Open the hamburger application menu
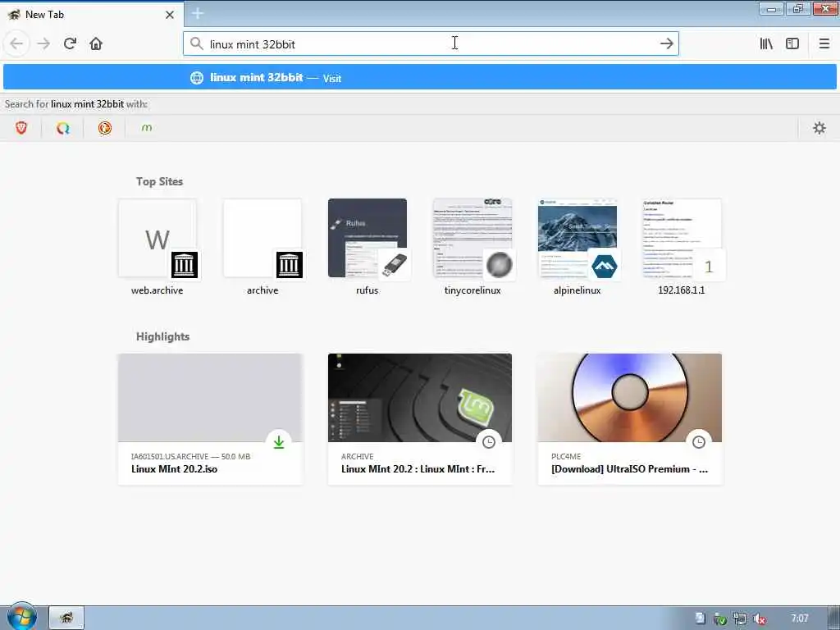This screenshot has height=630, width=840. click(824, 44)
